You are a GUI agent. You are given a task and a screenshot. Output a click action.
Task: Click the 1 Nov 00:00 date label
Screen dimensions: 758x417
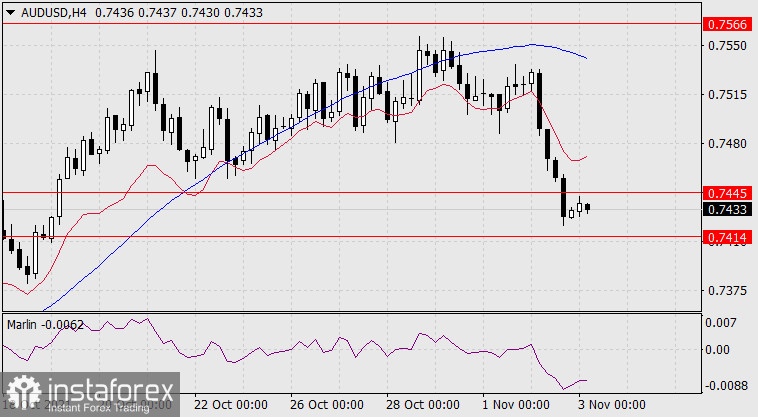tap(514, 405)
